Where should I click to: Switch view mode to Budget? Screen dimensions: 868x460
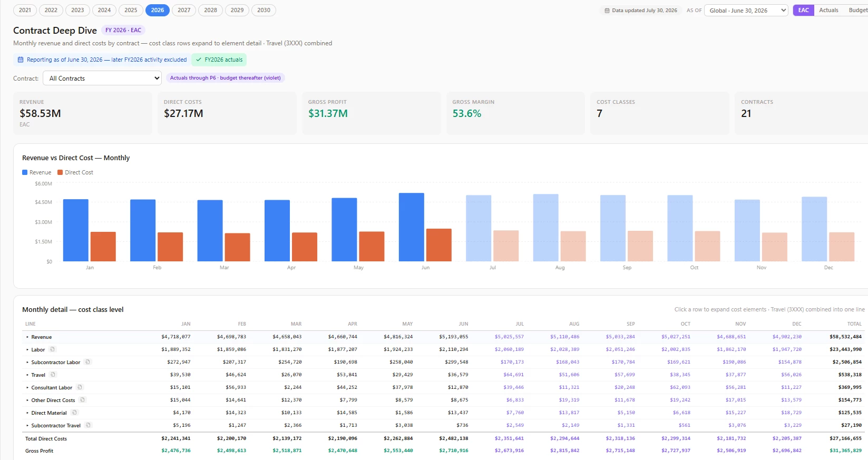pyautogui.click(x=858, y=10)
